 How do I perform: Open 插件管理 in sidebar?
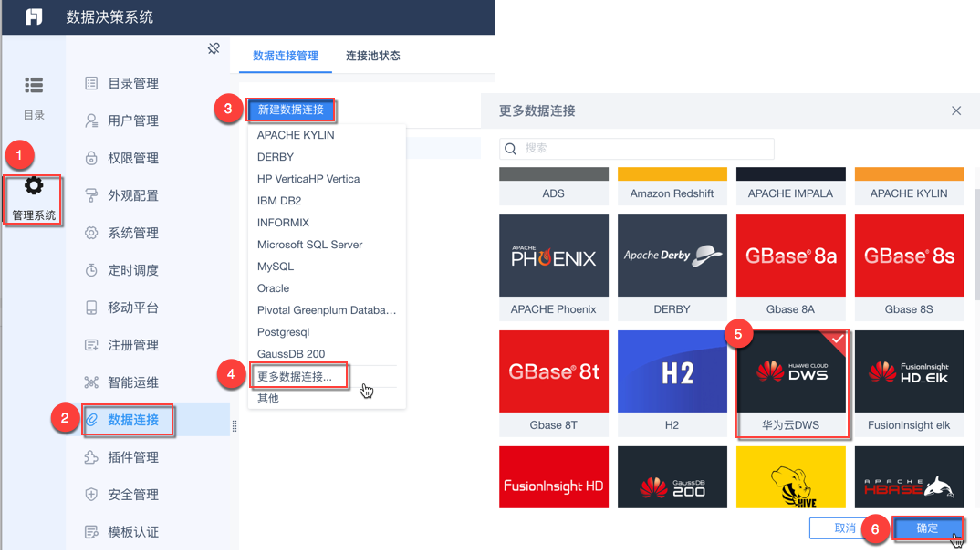(133, 457)
